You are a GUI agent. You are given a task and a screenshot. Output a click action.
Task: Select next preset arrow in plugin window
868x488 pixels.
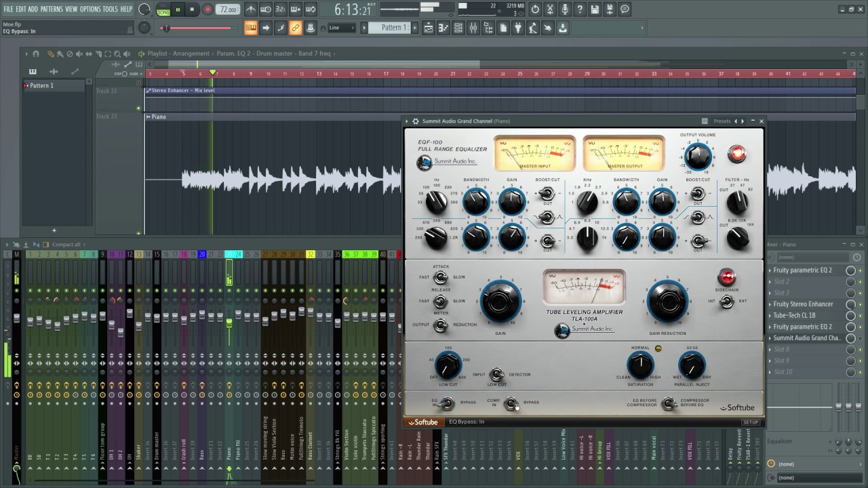pos(743,121)
